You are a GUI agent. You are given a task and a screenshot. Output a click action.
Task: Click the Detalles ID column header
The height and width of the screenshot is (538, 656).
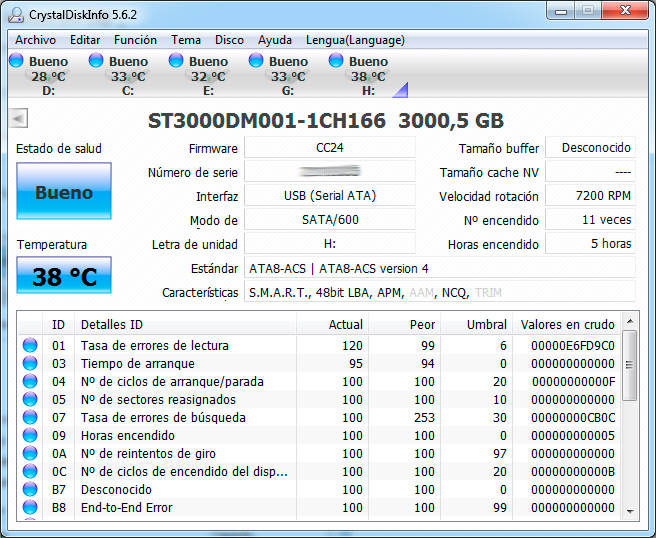point(185,324)
